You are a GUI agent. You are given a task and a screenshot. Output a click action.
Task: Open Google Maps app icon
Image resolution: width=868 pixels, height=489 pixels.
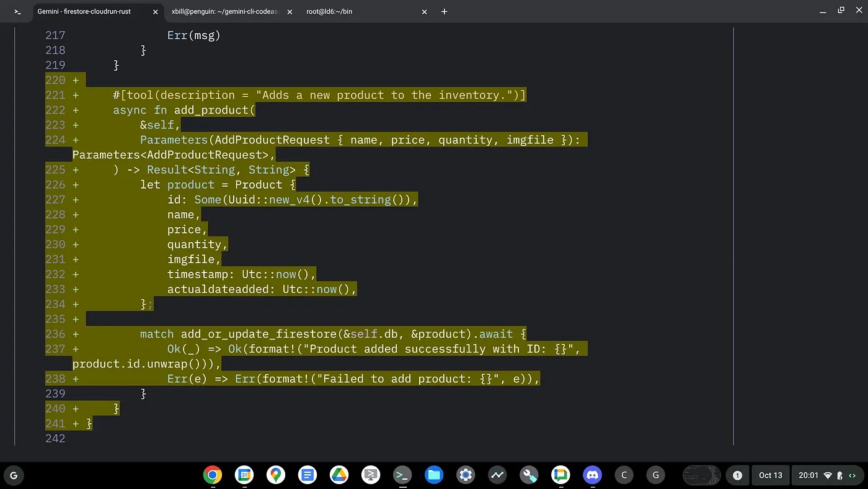(x=276, y=475)
